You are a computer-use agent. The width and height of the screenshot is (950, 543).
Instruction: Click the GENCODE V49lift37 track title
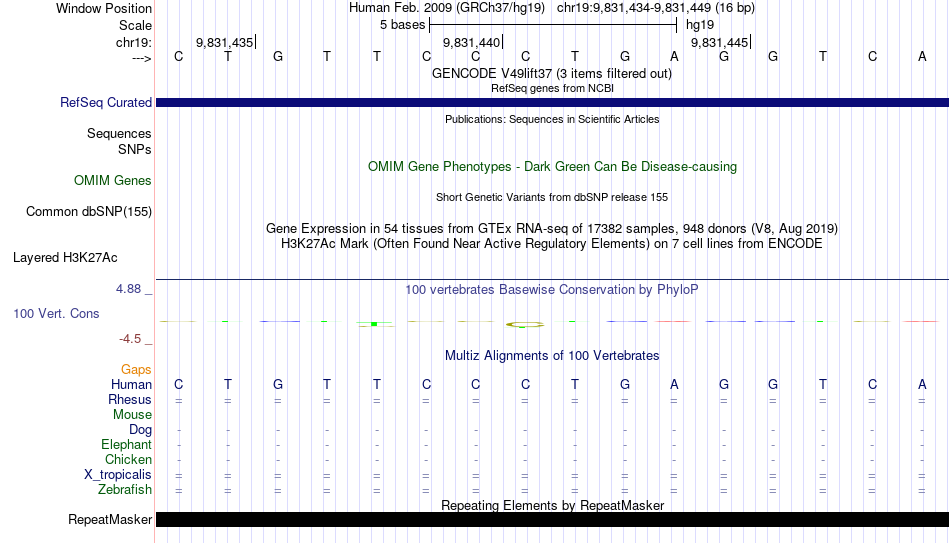click(551, 73)
